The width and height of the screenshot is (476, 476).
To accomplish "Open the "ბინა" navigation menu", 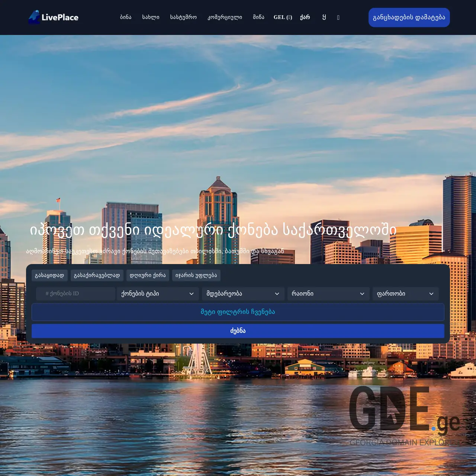I will pos(126,17).
